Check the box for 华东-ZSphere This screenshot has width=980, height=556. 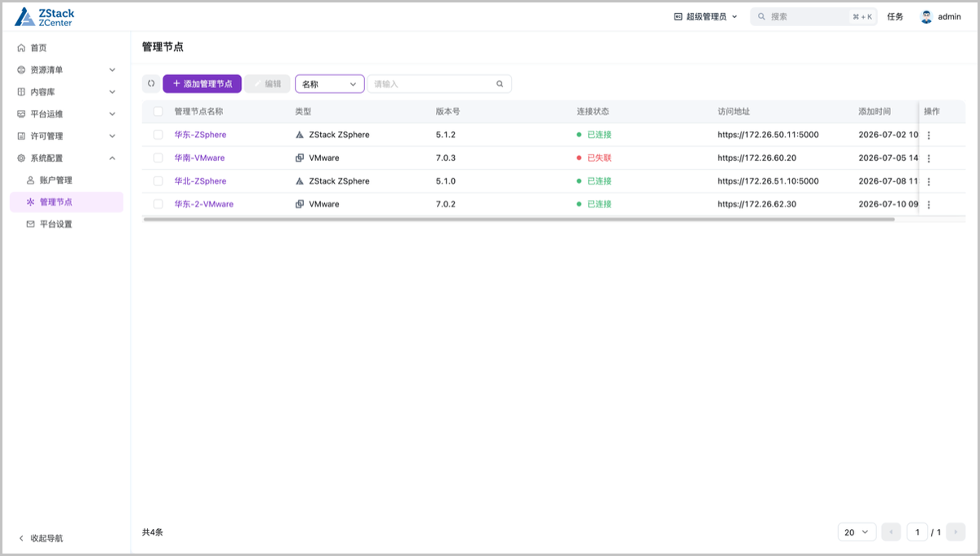tap(158, 135)
